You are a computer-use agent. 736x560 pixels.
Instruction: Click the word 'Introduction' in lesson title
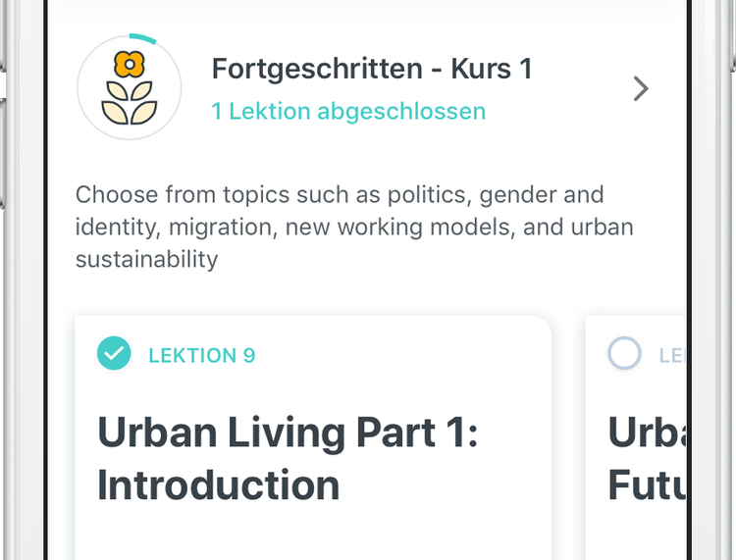(x=218, y=485)
